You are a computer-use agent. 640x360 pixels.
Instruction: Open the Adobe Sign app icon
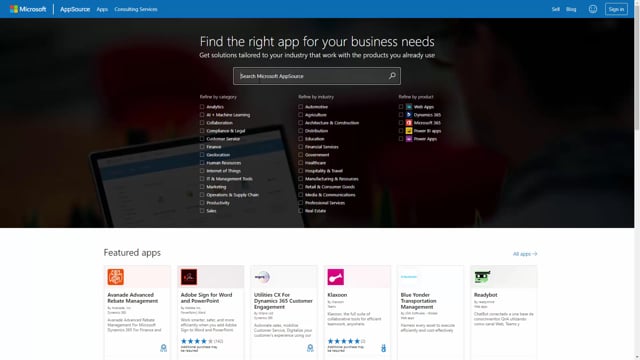click(189, 277)
